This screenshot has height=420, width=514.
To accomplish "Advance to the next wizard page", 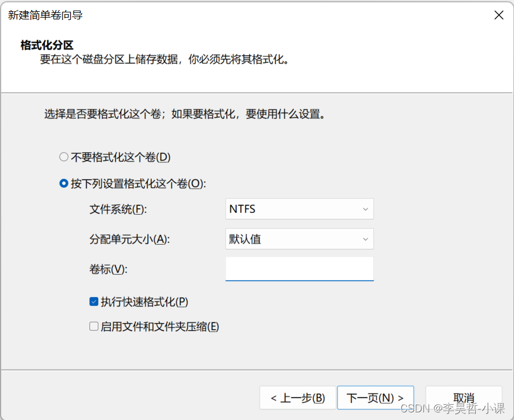I will pos(375,398).
